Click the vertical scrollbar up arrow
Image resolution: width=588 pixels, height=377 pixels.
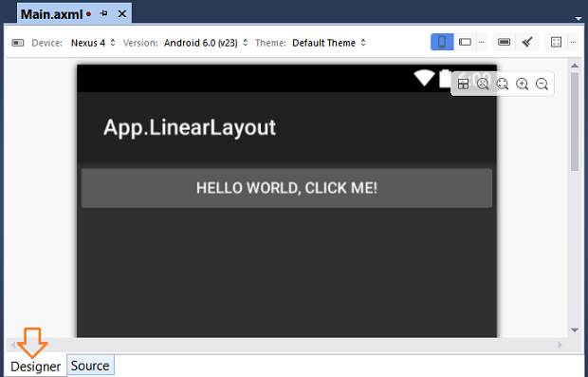[575, 66]
